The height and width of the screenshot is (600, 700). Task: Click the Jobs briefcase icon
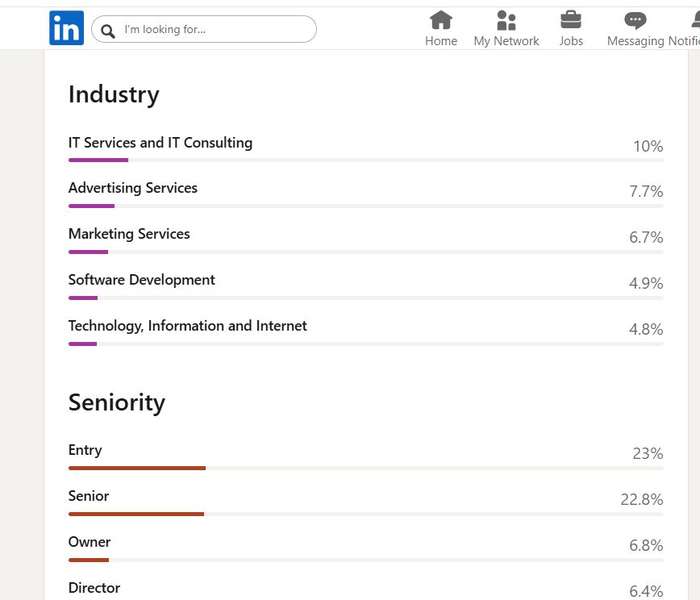coord(571,19)
